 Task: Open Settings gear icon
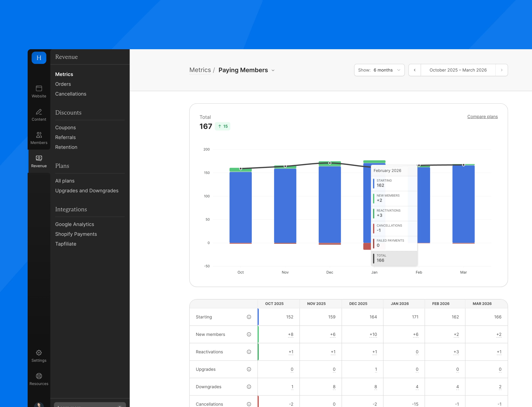coord(39,353)
